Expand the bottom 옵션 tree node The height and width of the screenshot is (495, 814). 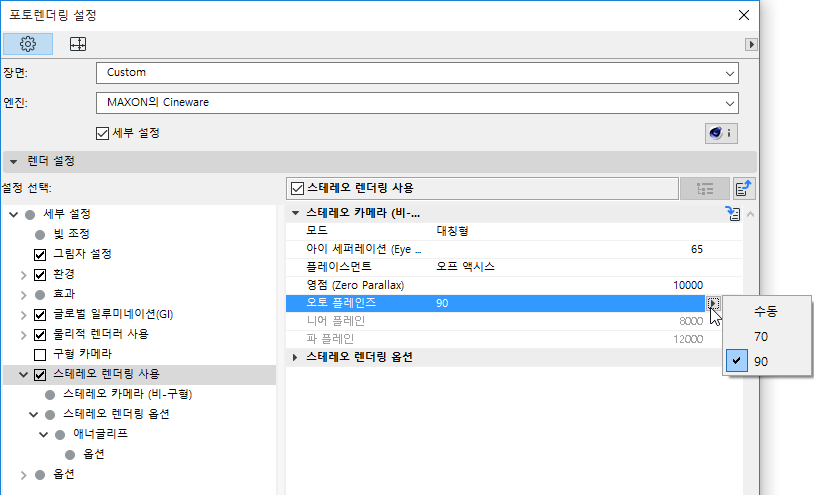point(23,475)
